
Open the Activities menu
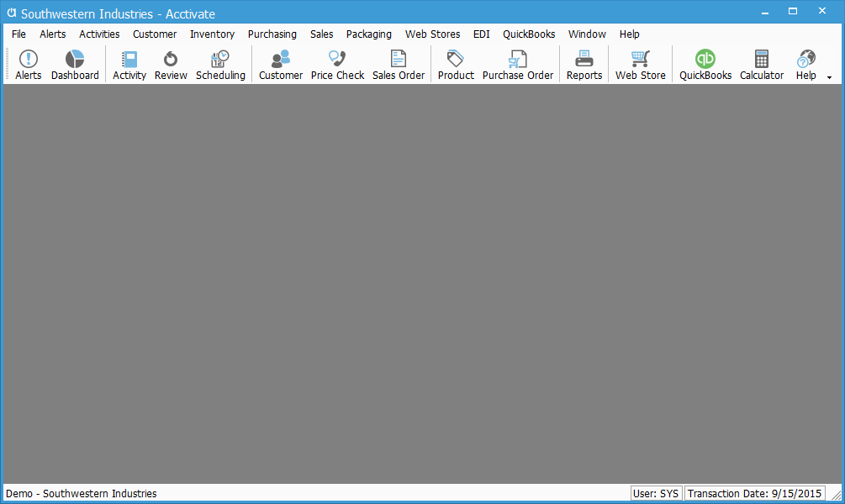tap(99, 34)
